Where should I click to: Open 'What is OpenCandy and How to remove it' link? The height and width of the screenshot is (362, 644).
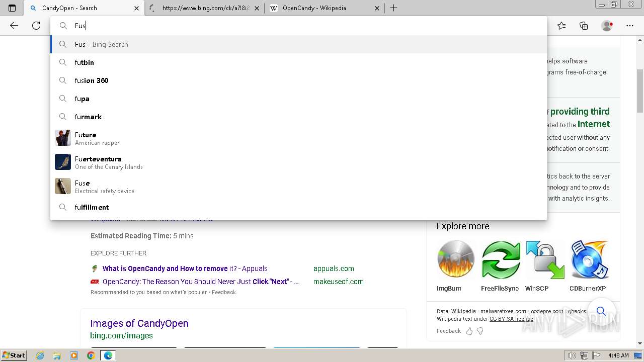(185, 268)
